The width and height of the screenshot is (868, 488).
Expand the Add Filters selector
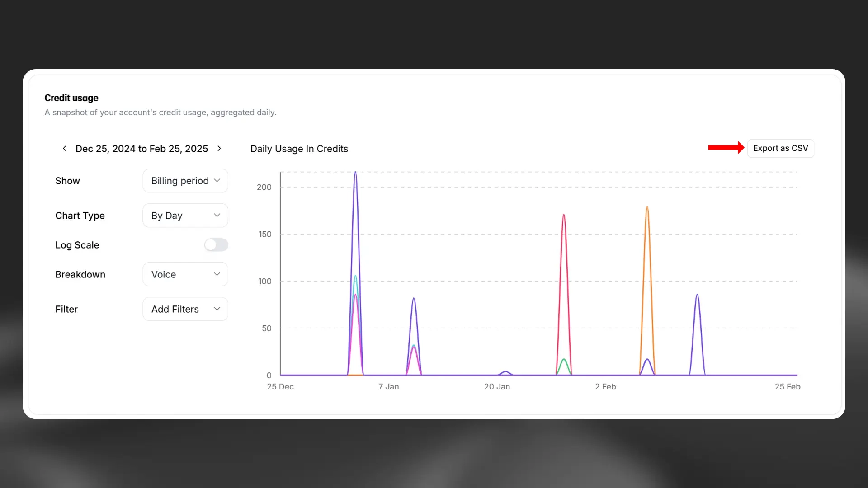185,309
